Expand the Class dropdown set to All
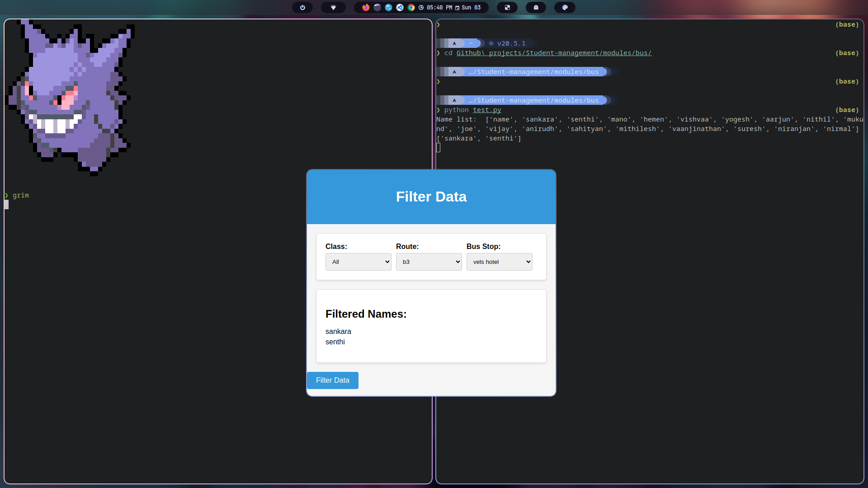 [x=358, y=262]
